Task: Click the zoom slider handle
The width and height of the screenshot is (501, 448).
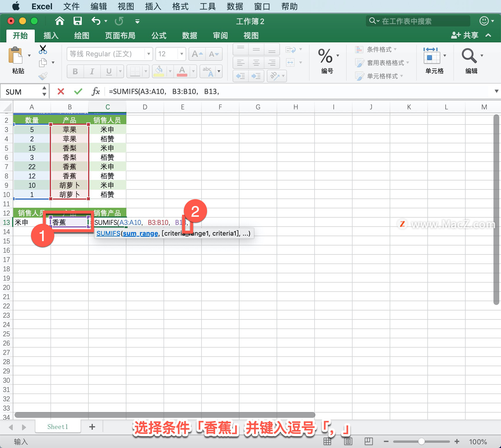Action: coord(421,442)
